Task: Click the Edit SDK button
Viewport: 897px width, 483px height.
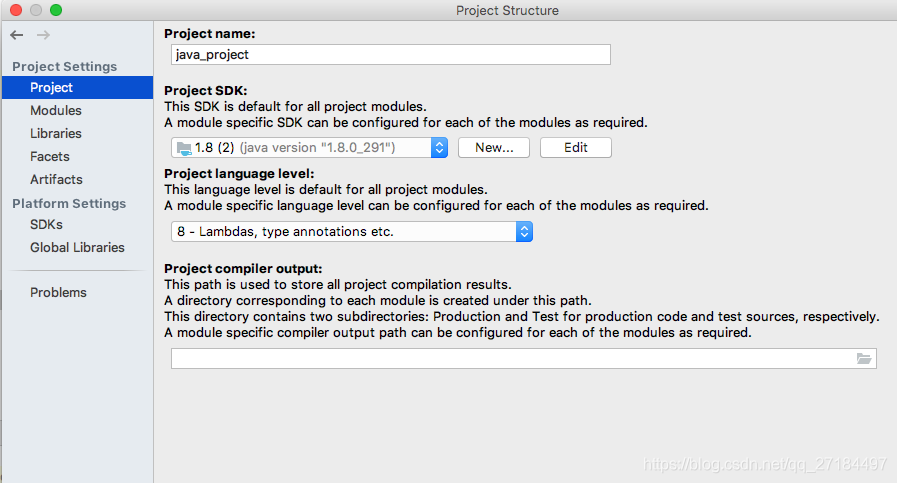Action: [x=575, y=148]
